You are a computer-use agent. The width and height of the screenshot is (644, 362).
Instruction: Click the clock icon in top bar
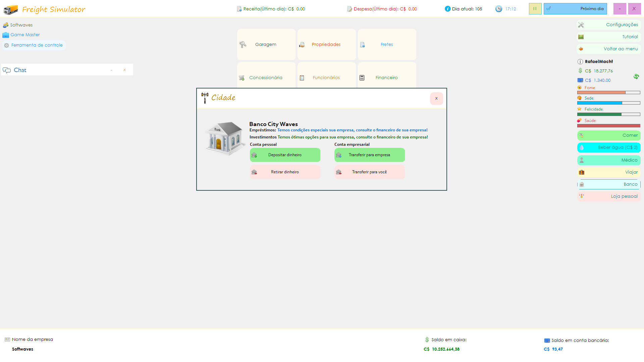click(x=499, y=9)
